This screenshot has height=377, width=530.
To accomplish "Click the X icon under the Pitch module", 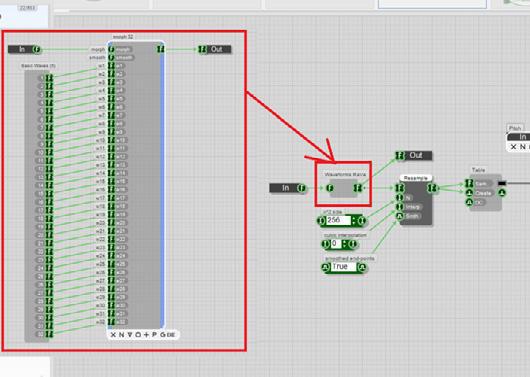I will pyautogui.click(x=513, y=147).
